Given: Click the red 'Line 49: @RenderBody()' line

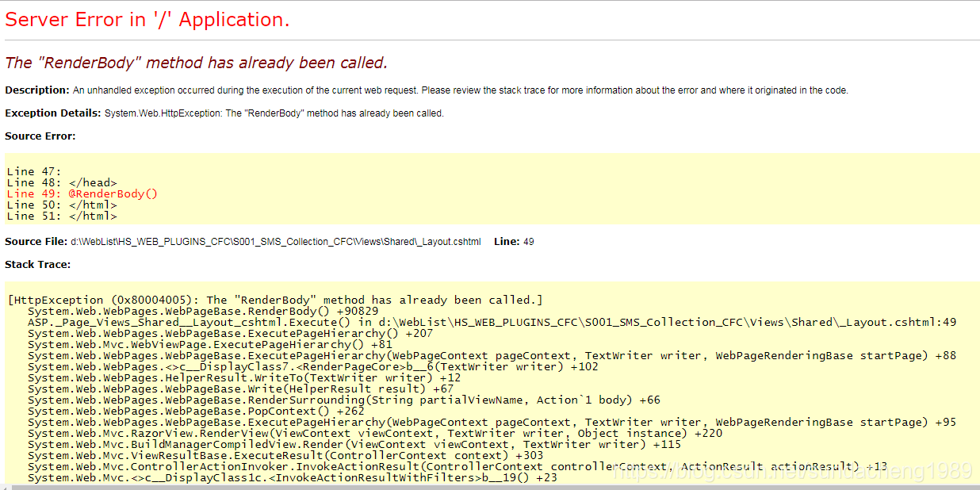Looking at the screenshot, I should (82, 193).
